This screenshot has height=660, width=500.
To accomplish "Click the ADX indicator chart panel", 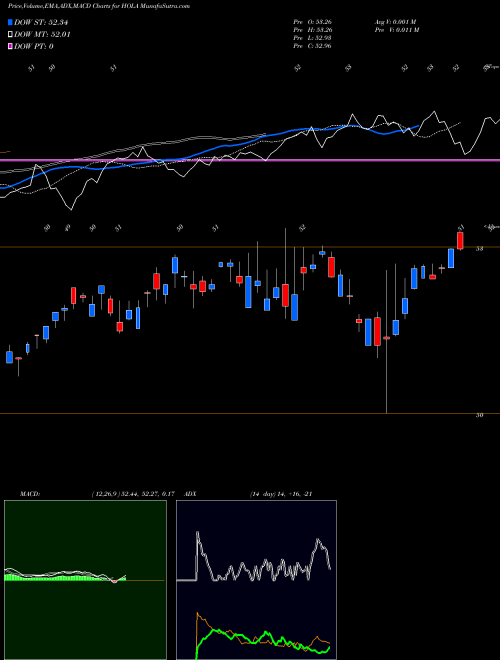I will [256, 580].
